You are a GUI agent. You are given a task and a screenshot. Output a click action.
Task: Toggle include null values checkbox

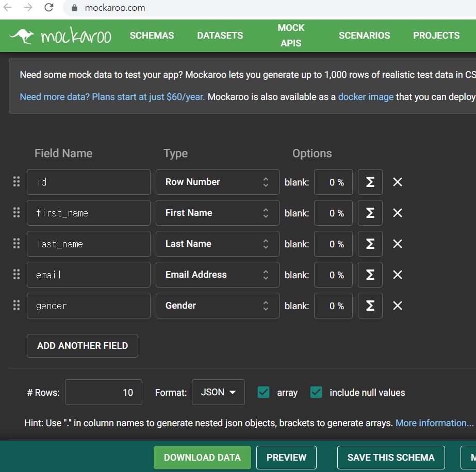click(316, 392)
